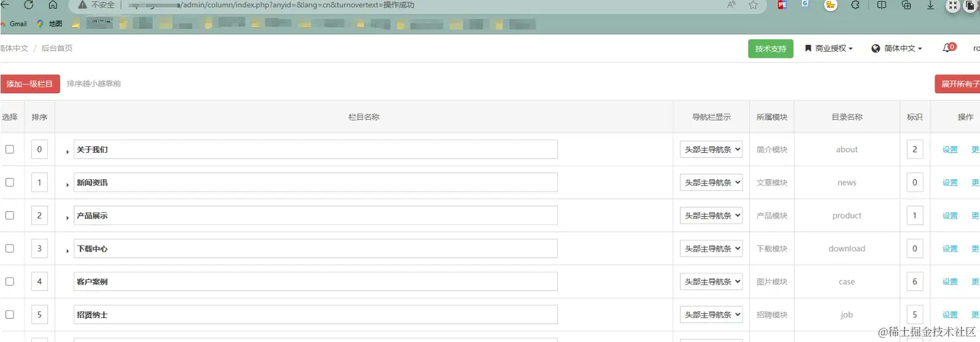Click 设置 link for 新闻资讯 row

click(x=950, y=182)
